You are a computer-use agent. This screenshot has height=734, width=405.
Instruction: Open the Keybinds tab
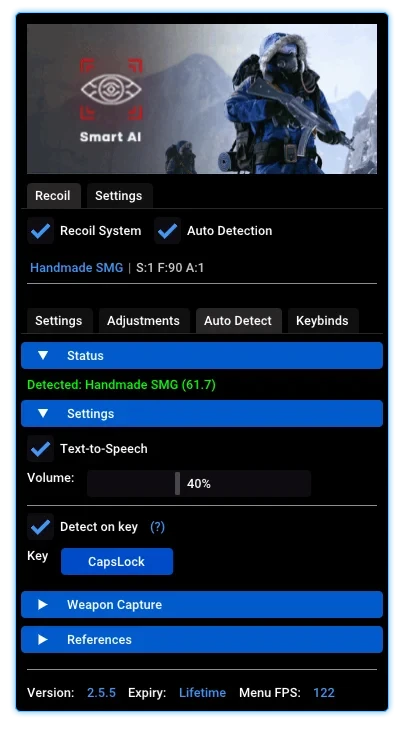(x=323, y=321)
